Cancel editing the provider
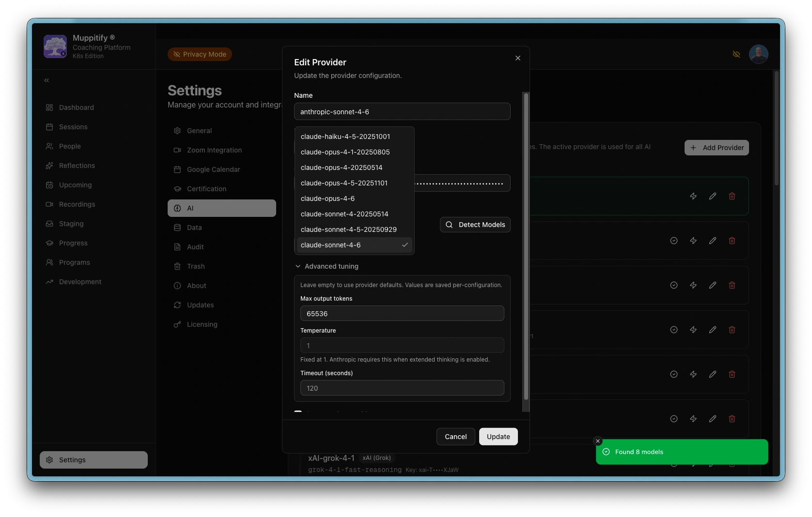Screen dimensions: 812x517 pyautogui.click(x=455, y=437)
